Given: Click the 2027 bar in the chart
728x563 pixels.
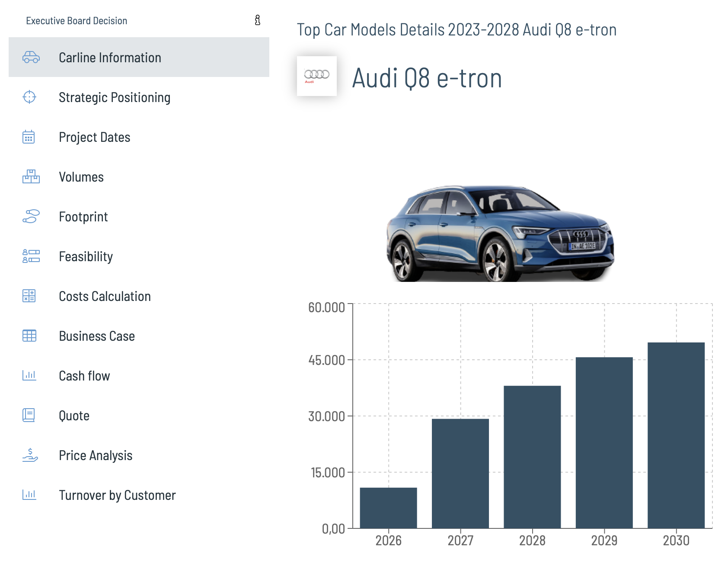Looking at the screenshot, I should click(460, 473).
